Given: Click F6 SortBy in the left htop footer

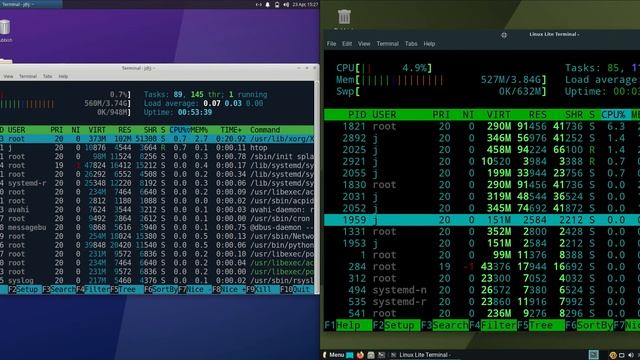Looking at the screenshot, I should [161, 289].
